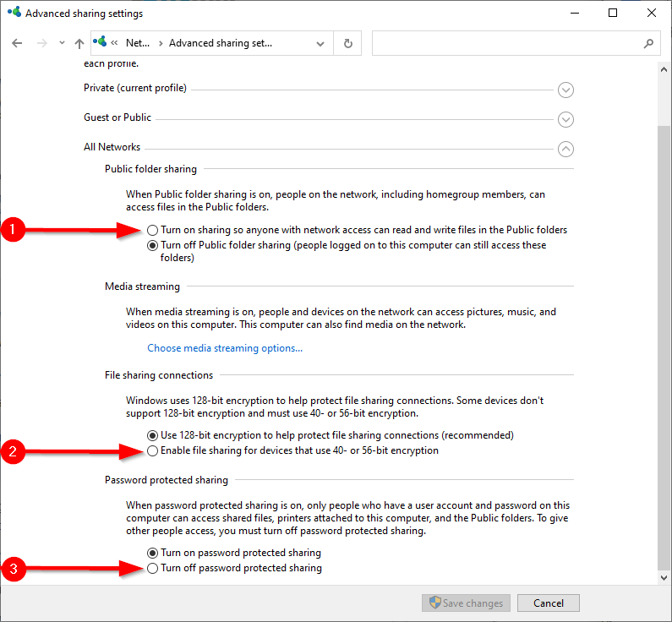Click the Cancel button
672x622 pixels.
(x=548, y=603)
